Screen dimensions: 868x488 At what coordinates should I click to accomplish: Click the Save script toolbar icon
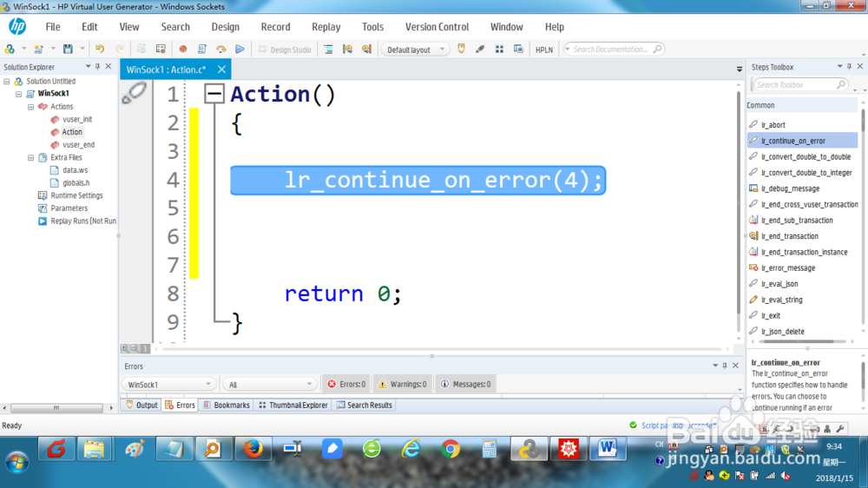pyautogui.click(x=68, y=49)
